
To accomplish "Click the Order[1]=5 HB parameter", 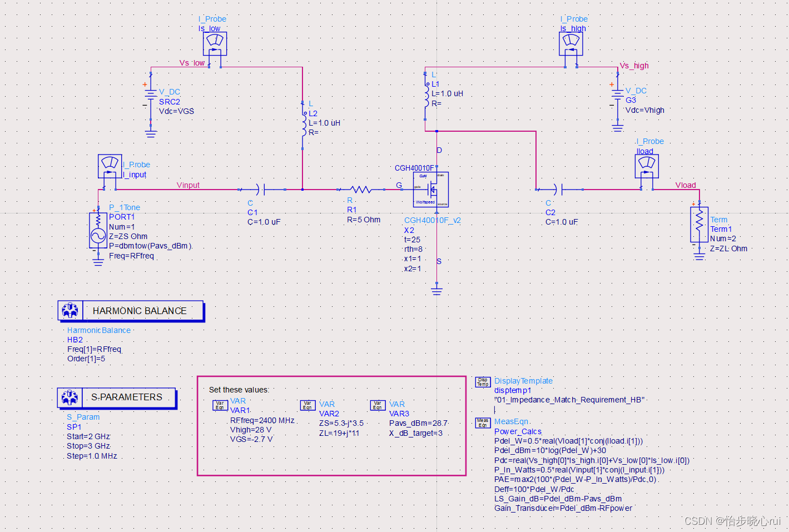I will click(86, 359).
